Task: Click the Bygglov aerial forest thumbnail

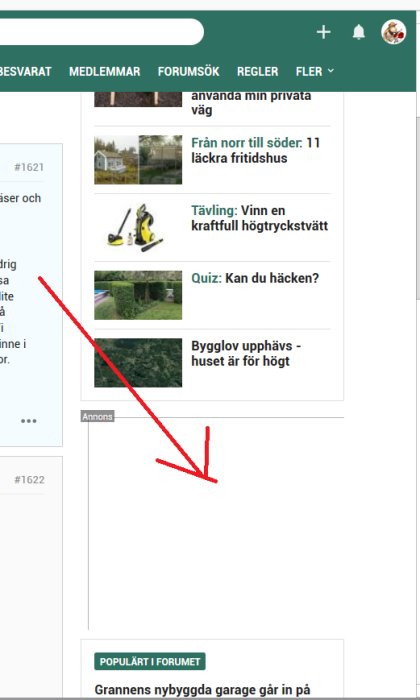Action: (138, 362)
